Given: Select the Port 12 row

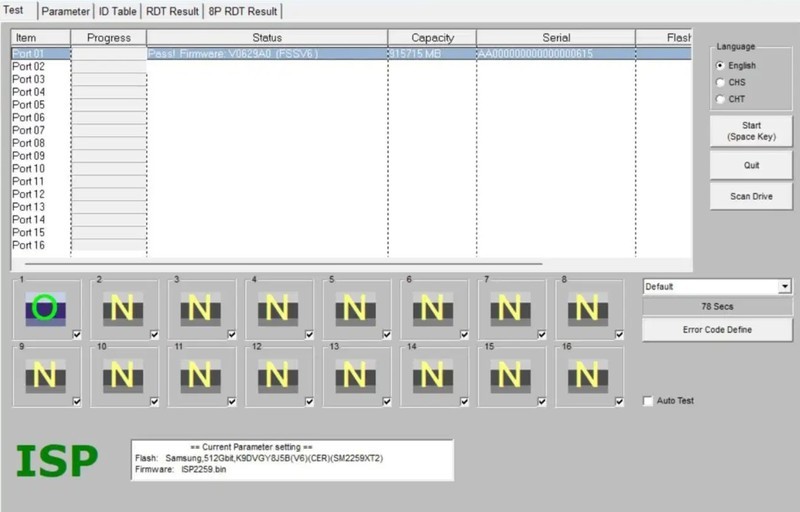Looking at the screenshot, I should (352, 194).
